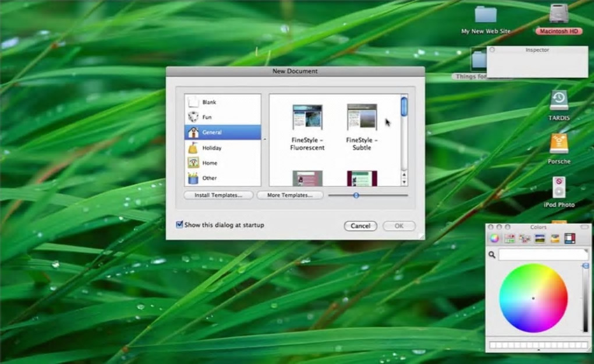594x364 pixels.
Task: Click the magnifying glass color sampler
Action: 492,255
